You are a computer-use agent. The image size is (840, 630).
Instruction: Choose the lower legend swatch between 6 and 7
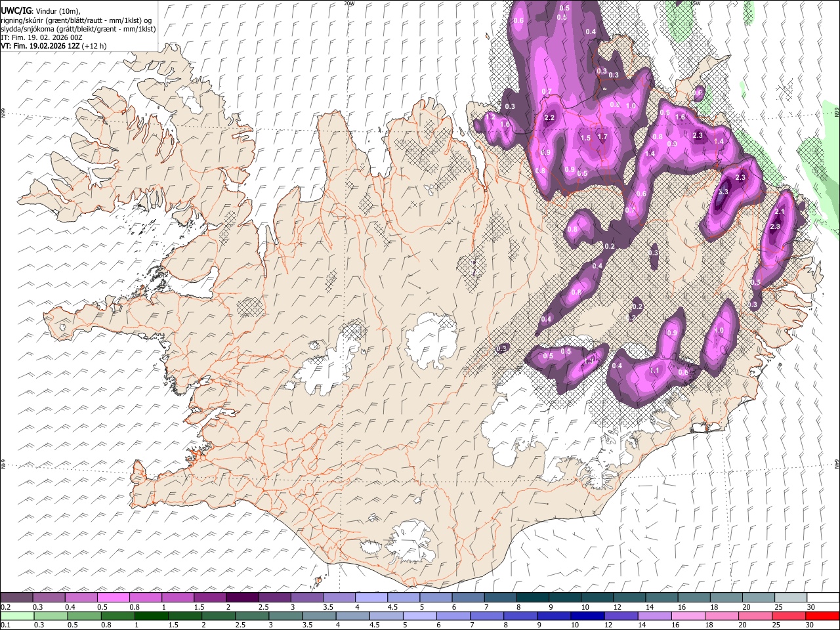(x=453, y=616)
